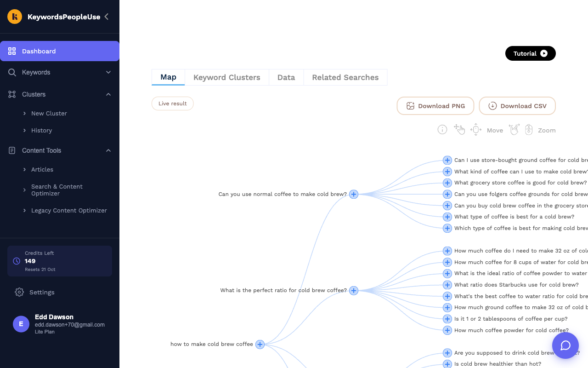The image size is (588, 368).
Task: Click the map info circle icon
Action: point(442,130)
